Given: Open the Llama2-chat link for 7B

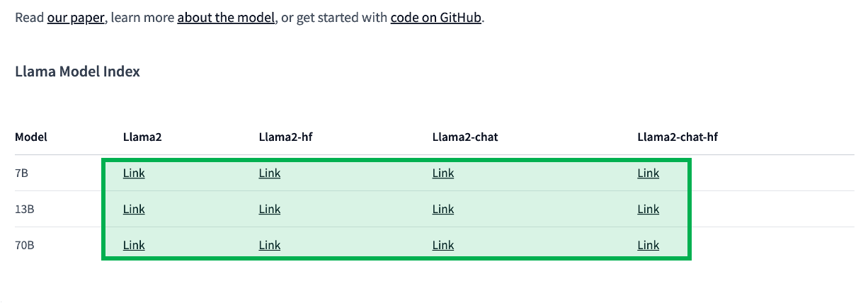Looking at the screenshot, I should point(443,173).
